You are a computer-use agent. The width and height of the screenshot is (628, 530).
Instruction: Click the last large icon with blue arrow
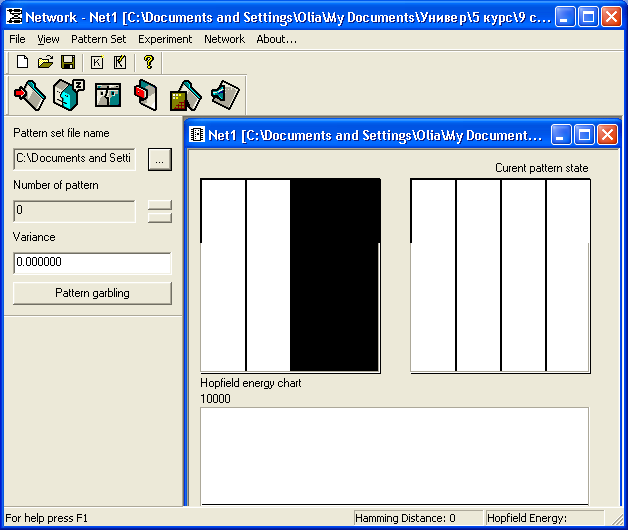click(224, 95)
